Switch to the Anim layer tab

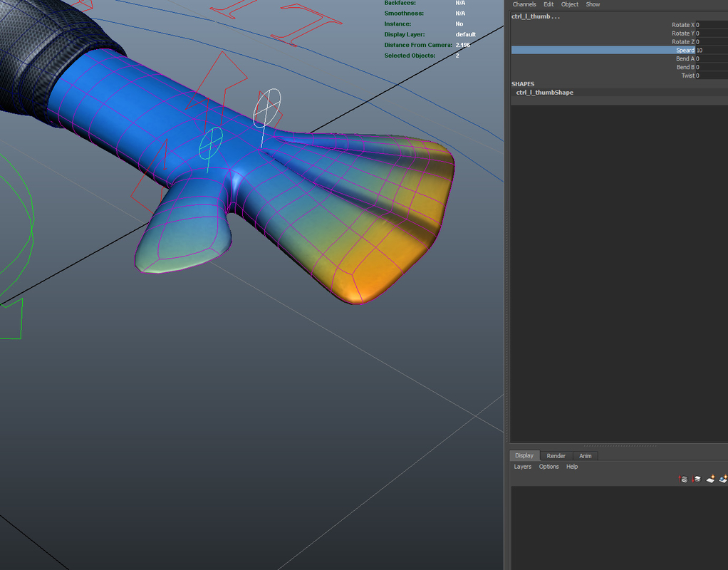pos(585,456)
